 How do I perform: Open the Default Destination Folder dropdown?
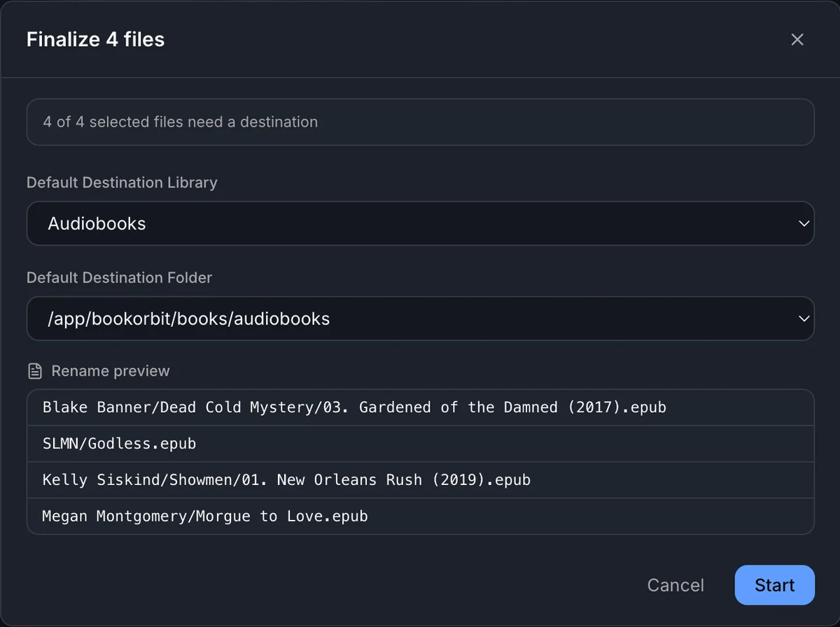coord(420,319)
